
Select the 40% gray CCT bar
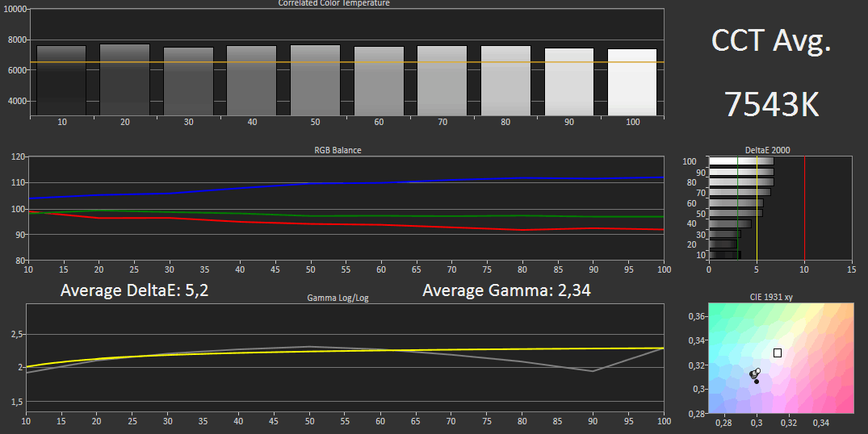[x=251, y=81]
